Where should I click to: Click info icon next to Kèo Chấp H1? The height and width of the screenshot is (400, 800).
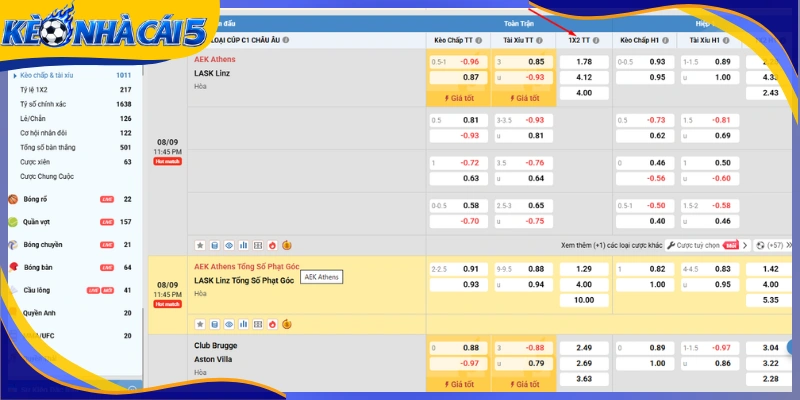[x=667, y=40]
